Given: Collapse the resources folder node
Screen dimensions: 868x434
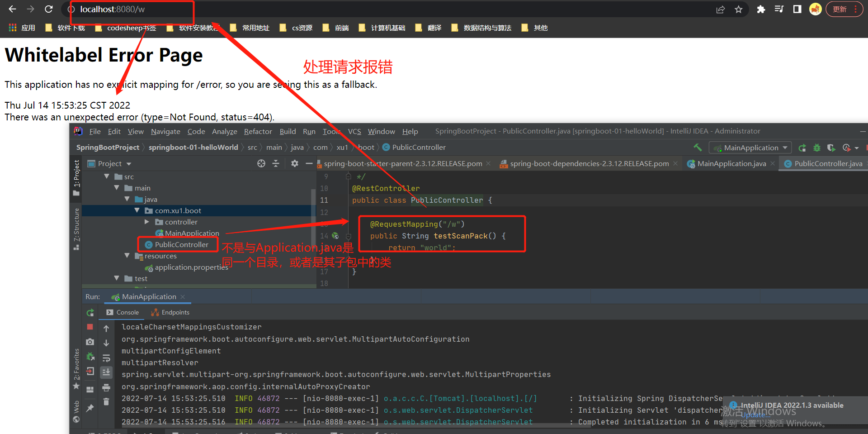Looking at the screenshot, I should pyautogui.click(x=127, y=256).
